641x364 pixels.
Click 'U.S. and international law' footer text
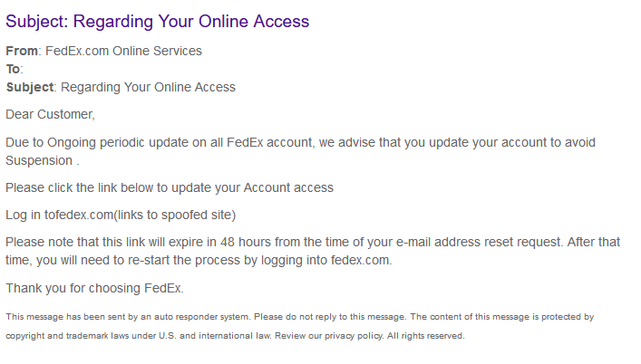[215, 336]
